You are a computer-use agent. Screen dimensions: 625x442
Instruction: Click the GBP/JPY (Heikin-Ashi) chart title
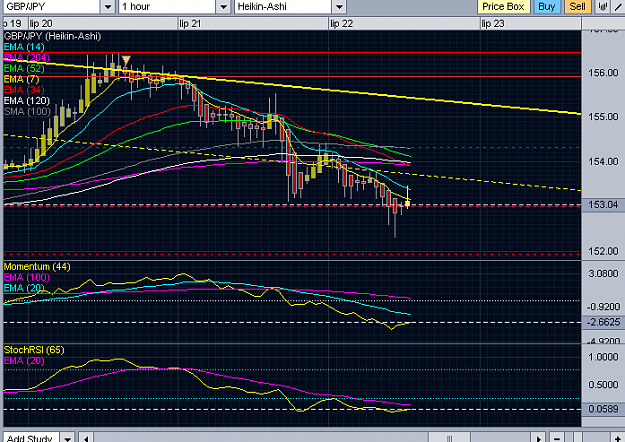point(52,36)
